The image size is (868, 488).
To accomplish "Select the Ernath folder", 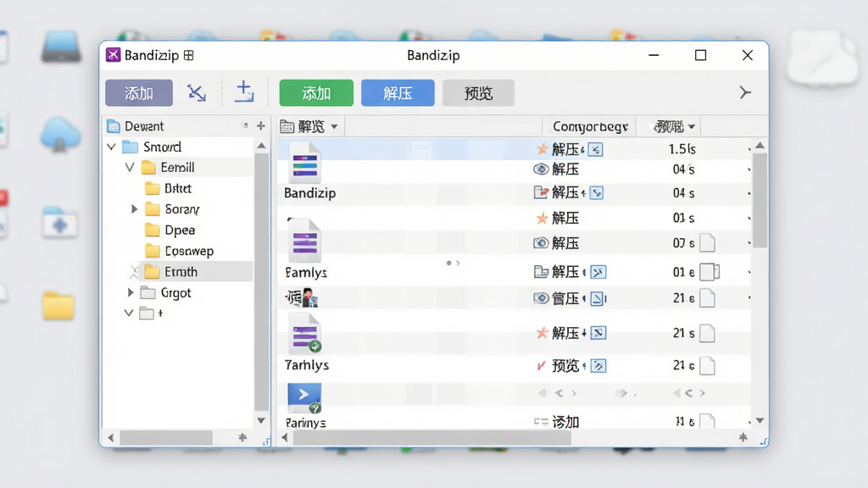I will pos(181,272).
